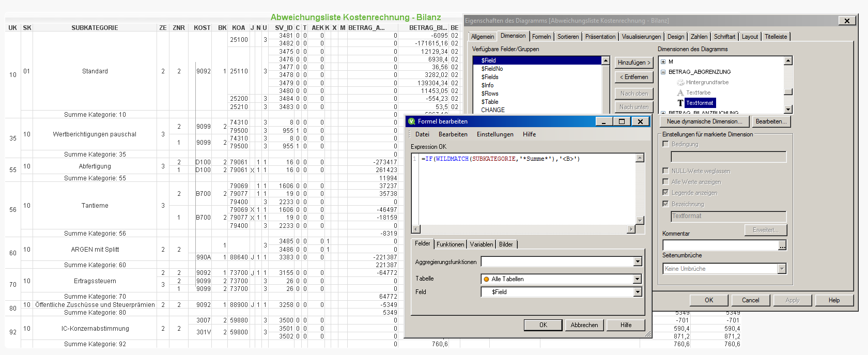This screenshot has height=355, width=868.
Task: Click Cancel in the Eigenschaften dialog
Action: click(x=751, y=300)
